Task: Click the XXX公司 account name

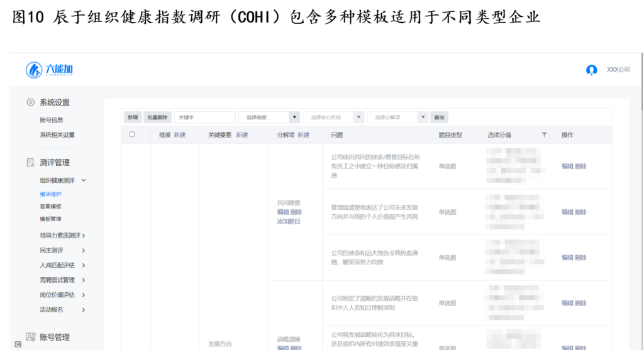Action: [x=618, y=70]
